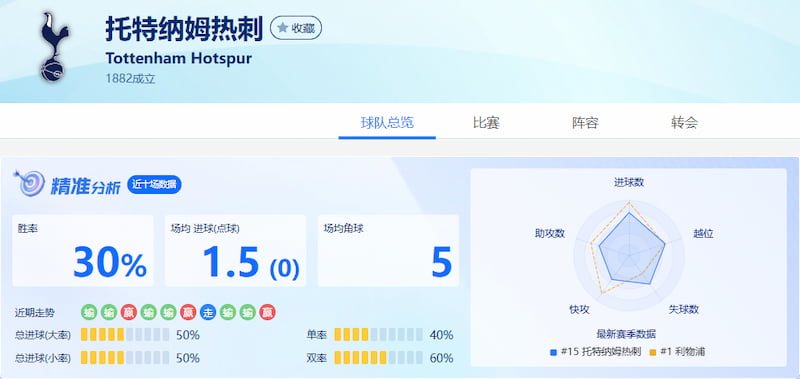
Task: Click the 场均角球 5 stat card
Action: [x=388, y=250]
